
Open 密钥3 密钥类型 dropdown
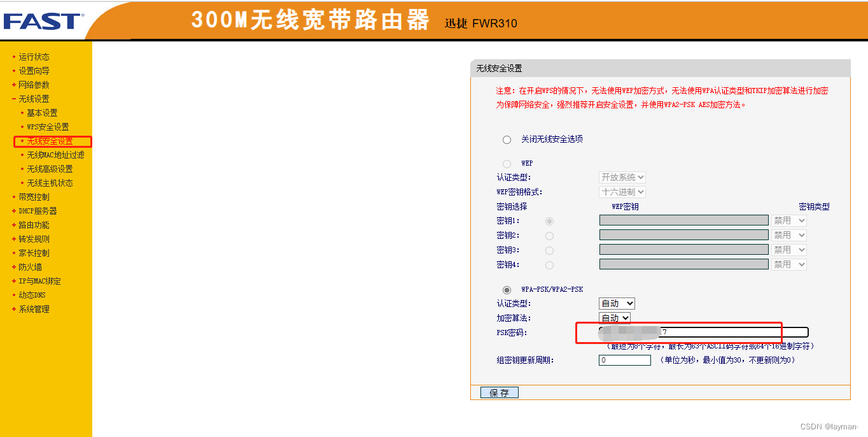point(789,250)
